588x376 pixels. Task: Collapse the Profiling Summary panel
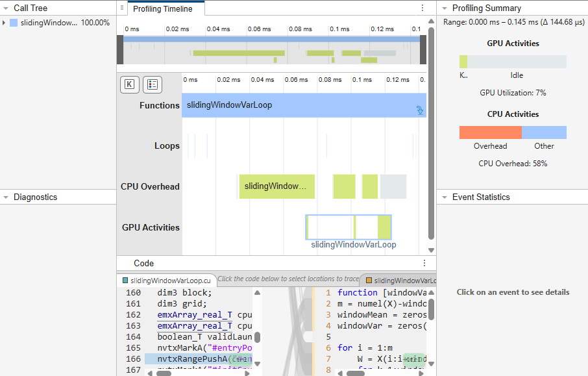[x=445, y=8]
